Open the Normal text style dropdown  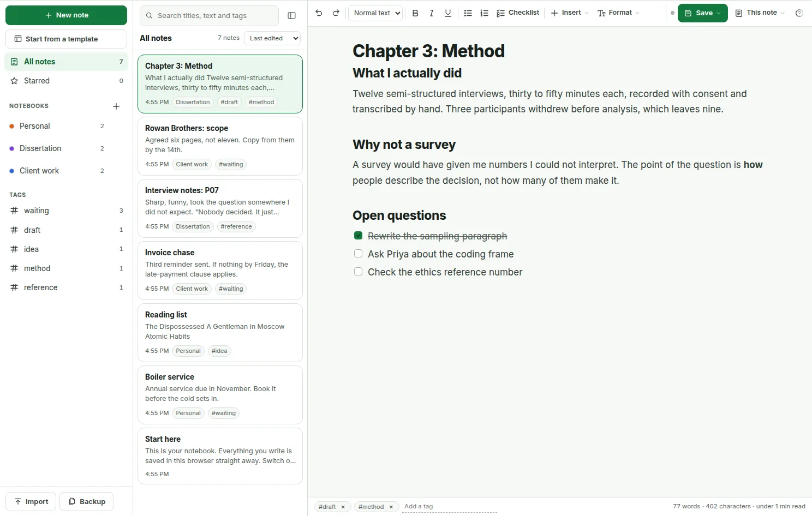pyautogui.click(x=375, y=13)
